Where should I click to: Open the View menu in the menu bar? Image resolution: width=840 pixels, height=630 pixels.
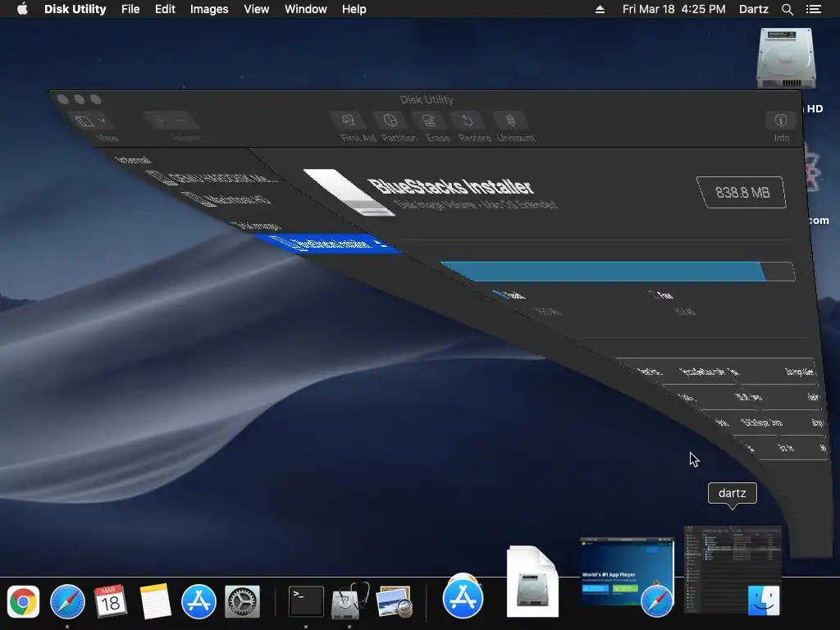click(x=256, y=9)
